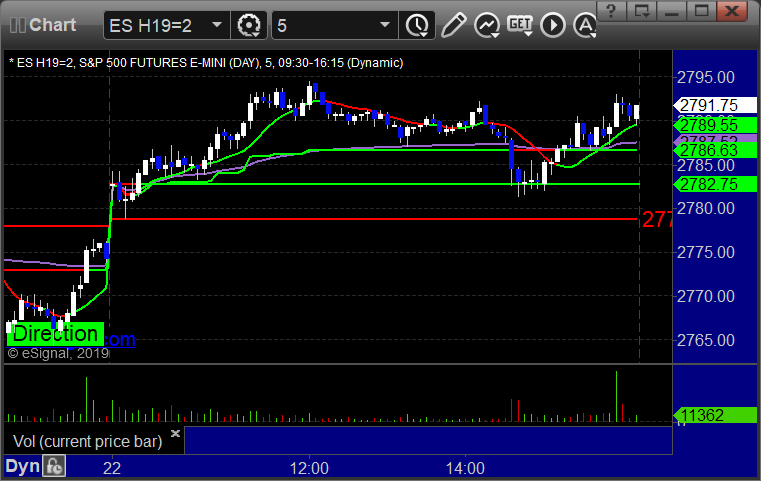The image size is (761, 481).
Task: Open the circled A toolbar icon
Action: 585,25
